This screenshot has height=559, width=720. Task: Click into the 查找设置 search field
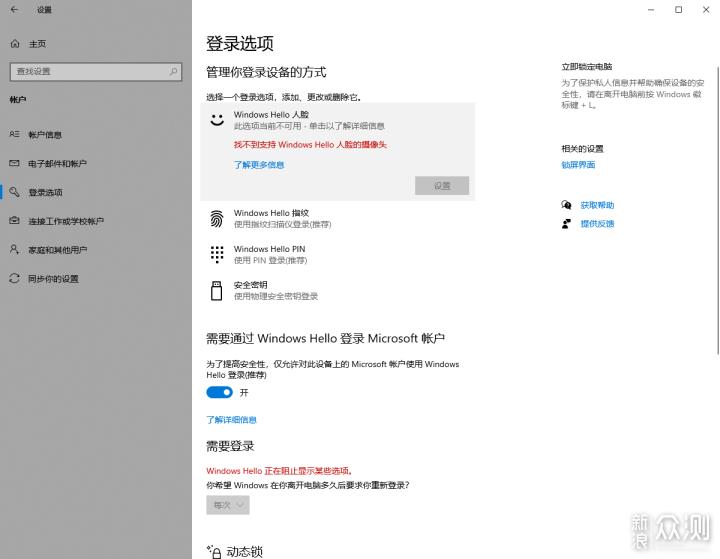point(96,72)
